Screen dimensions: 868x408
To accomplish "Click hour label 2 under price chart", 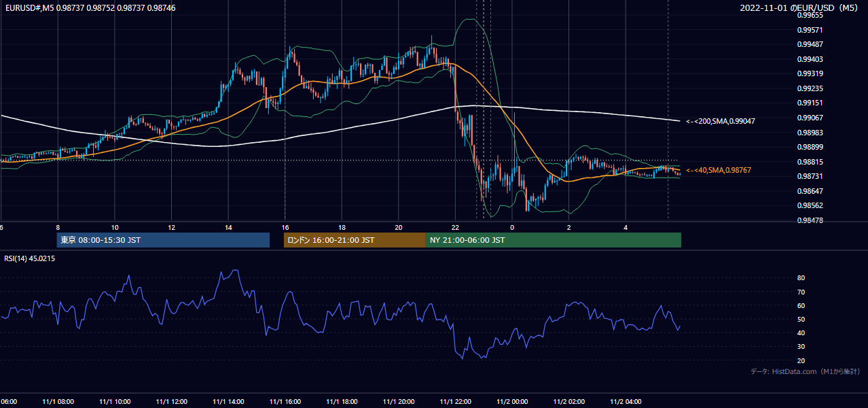I will coord(569,228).
